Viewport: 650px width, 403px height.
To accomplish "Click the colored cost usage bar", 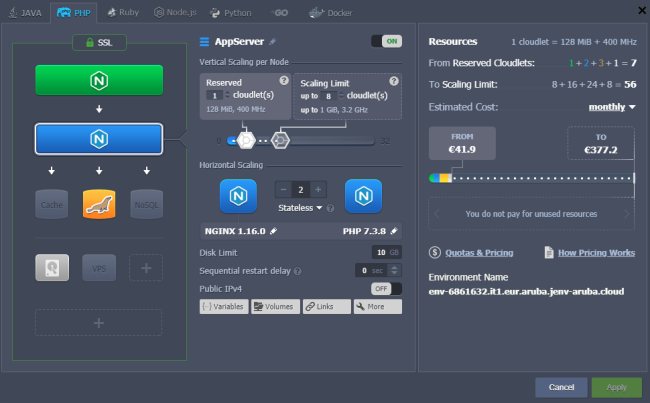I will pos(440,178).
